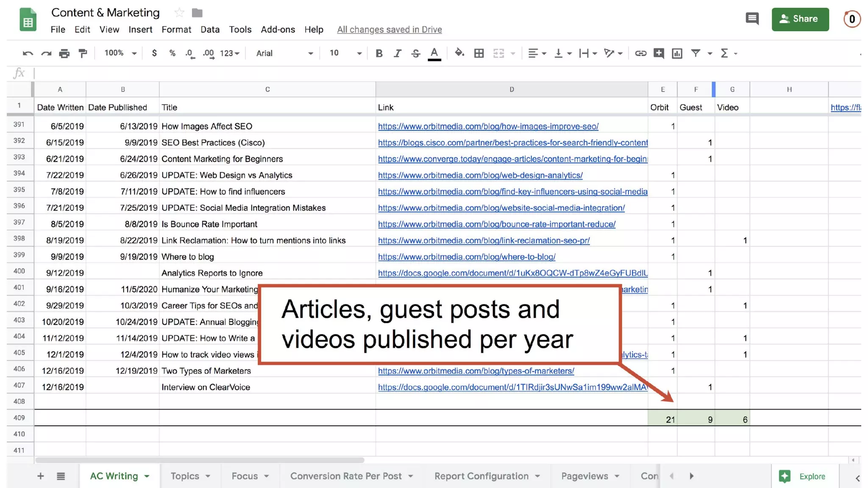Image resolution: width=868 pixels, height=488 pixels.
Task: Switch to the Topics sheet tab
Action: pos(185,476)
